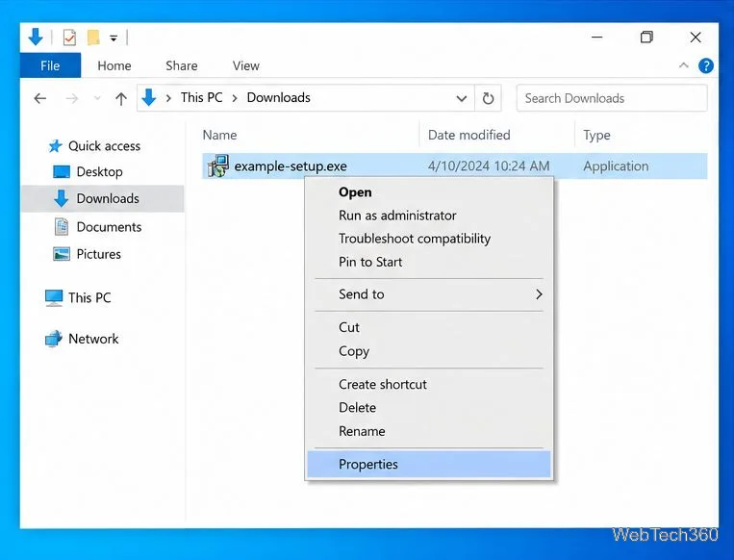
Task: Select the example-setup.exe file name
Action: 291,166
